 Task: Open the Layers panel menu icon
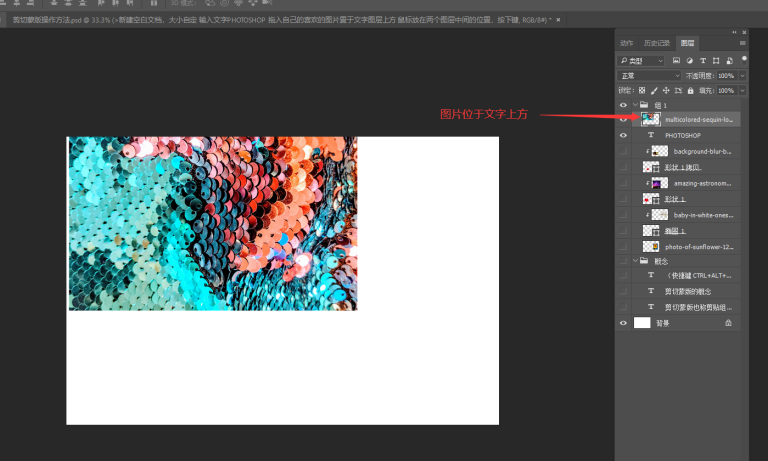pos(743,43)
